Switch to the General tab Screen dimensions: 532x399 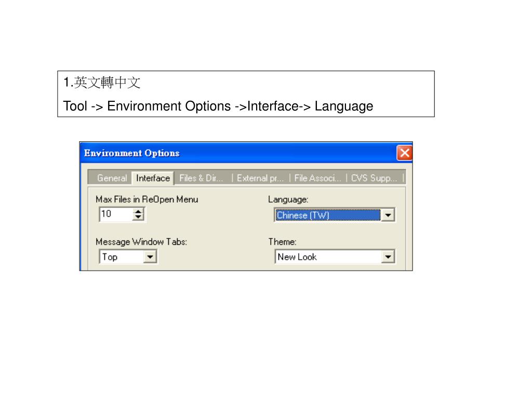(112, 178)
